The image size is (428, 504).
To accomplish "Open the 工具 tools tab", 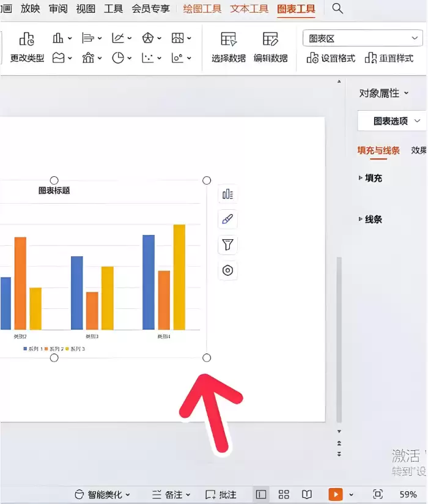I will (114, 9).
